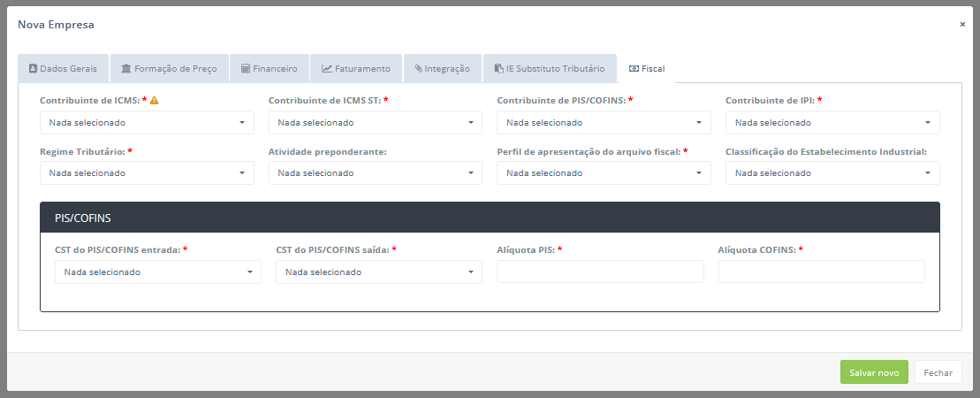Expand Contribuinte de ICMS dropdown
980x398 pixels.
coord(147,123)
